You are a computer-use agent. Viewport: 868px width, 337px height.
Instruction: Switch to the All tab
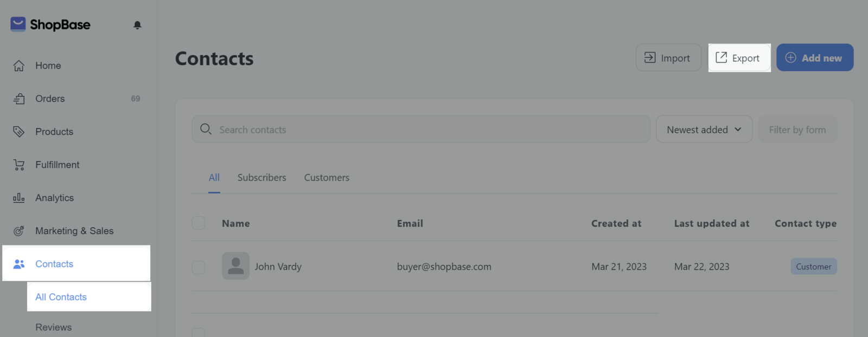coord(214,178)
